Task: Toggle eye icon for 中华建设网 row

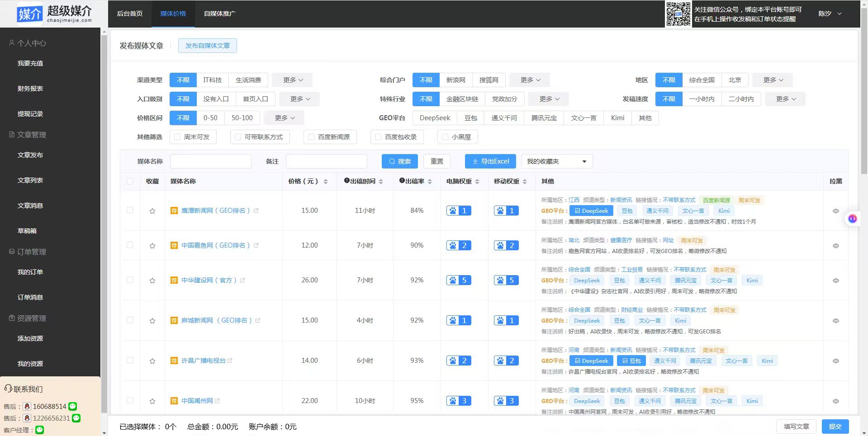Action: click(x=836, y=281)
